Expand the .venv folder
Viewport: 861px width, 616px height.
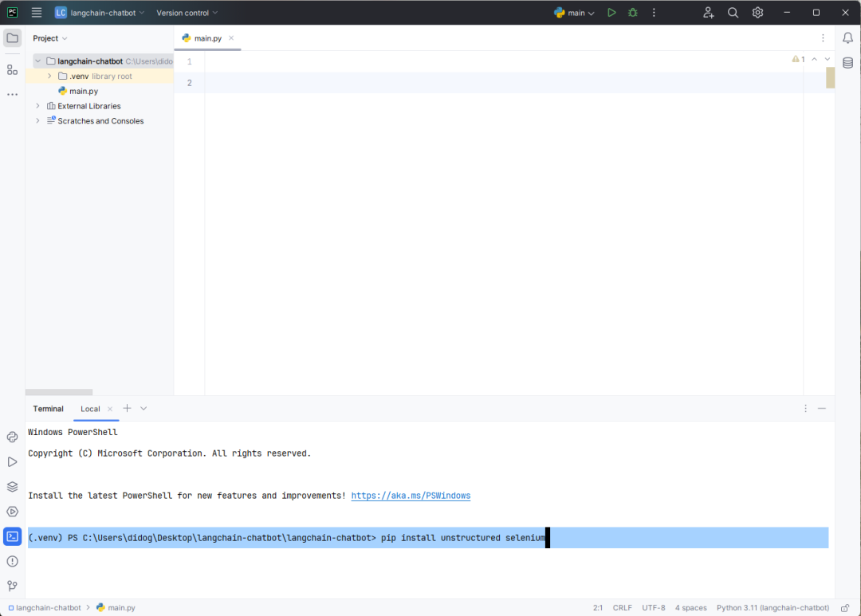click(49, 77)
